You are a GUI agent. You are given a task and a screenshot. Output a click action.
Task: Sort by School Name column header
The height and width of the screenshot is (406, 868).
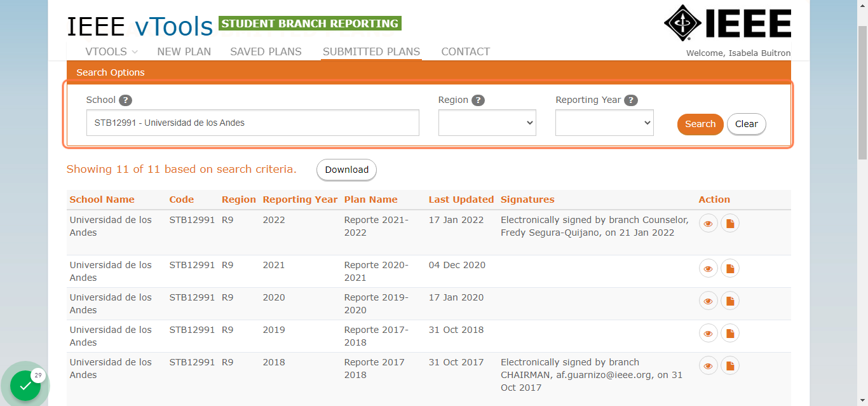(x=102, y=200)
